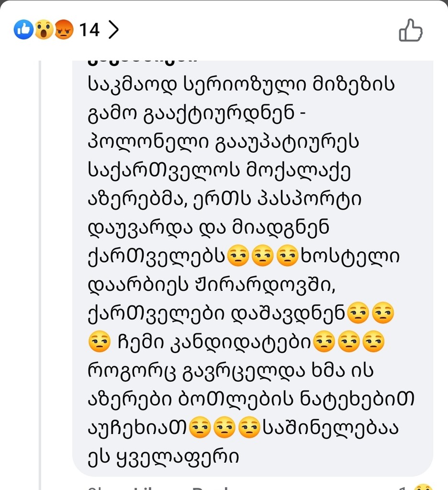Tap the first emoji after კანდიდატები
448x490 pixels.
tap(323, 343)
